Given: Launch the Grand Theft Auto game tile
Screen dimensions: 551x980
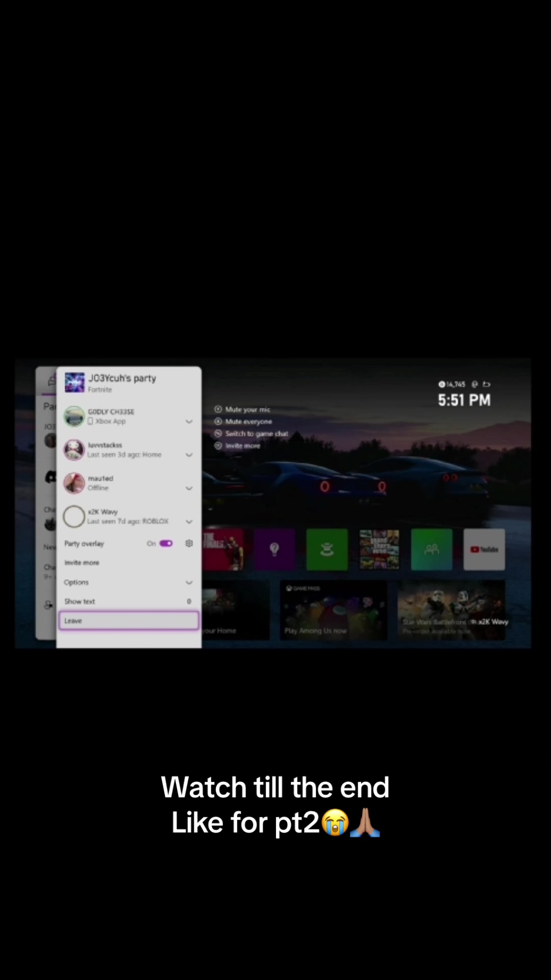Looking at the screenshot, I should (379, 549).
